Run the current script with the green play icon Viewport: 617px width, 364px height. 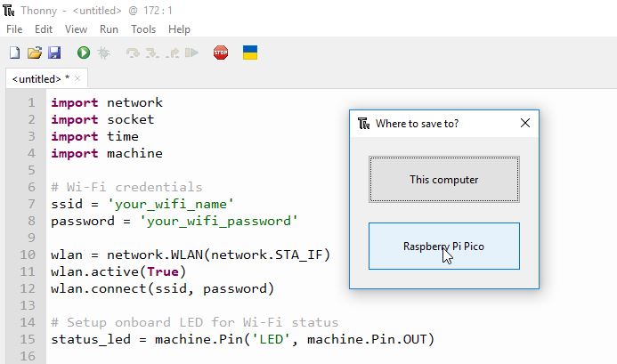tap(84, 53)
